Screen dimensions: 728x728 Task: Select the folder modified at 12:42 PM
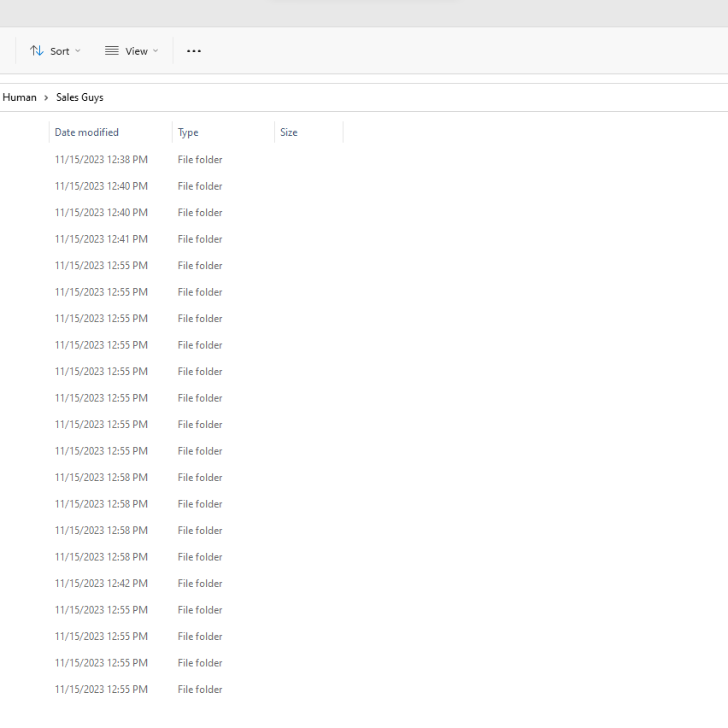pyautogui.click(x=101, y=584)
